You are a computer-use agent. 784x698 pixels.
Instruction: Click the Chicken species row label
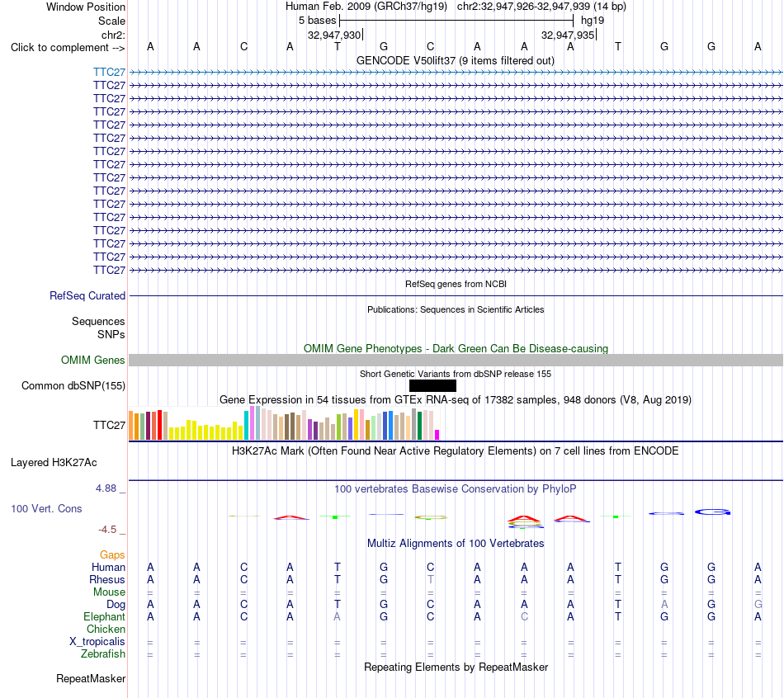click(106, 629)
